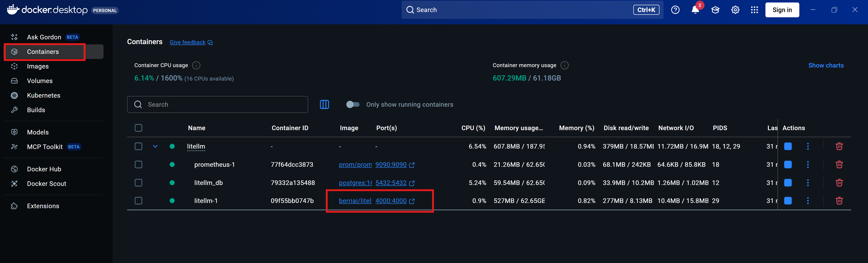Open the notifications bell icon
Image resolution: width=868 pixels, height=263 pixels.
695,10
